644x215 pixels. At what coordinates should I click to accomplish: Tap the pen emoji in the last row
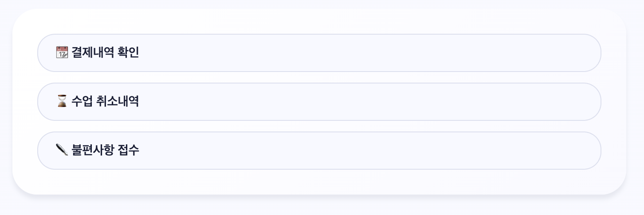[x=62, y=150]
